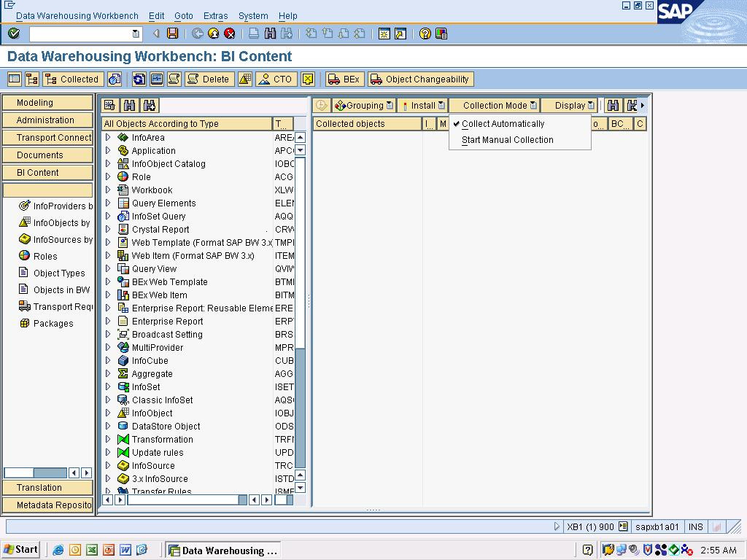Click the left navigation horizontal scrollbar

point(36,472)
